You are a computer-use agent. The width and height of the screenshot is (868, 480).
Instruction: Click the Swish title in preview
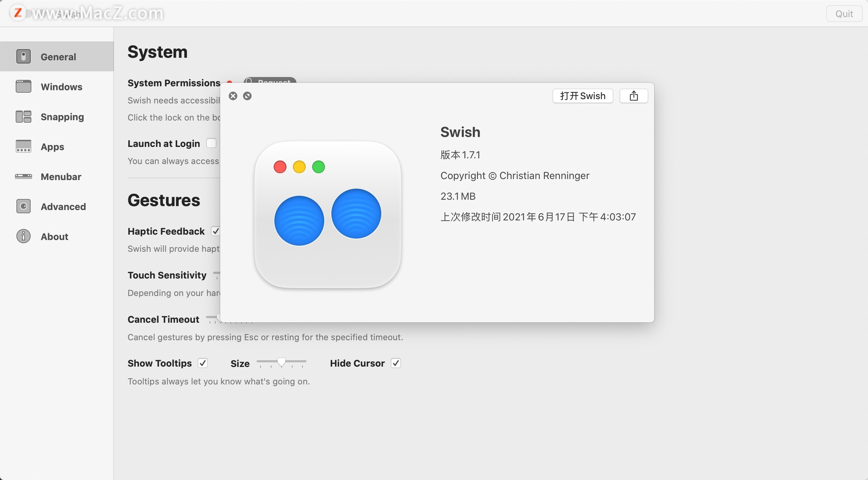click(460, 132)
